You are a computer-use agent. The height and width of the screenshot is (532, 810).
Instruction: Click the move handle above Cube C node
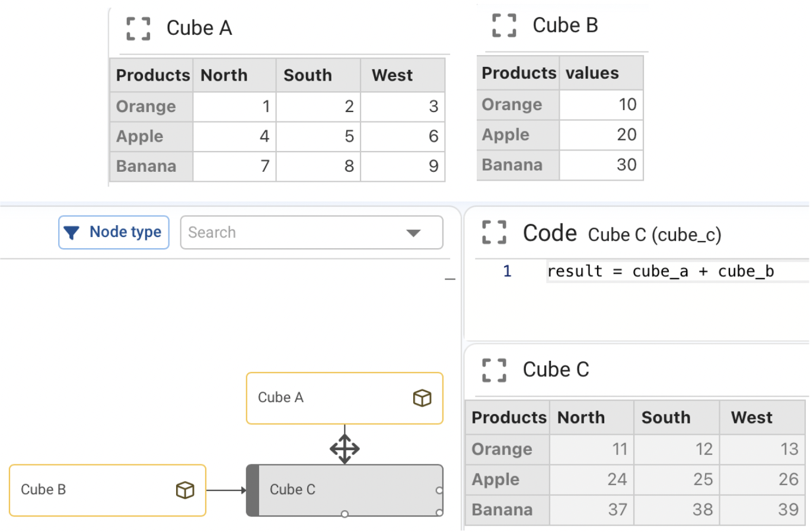(x=345, y=448)
